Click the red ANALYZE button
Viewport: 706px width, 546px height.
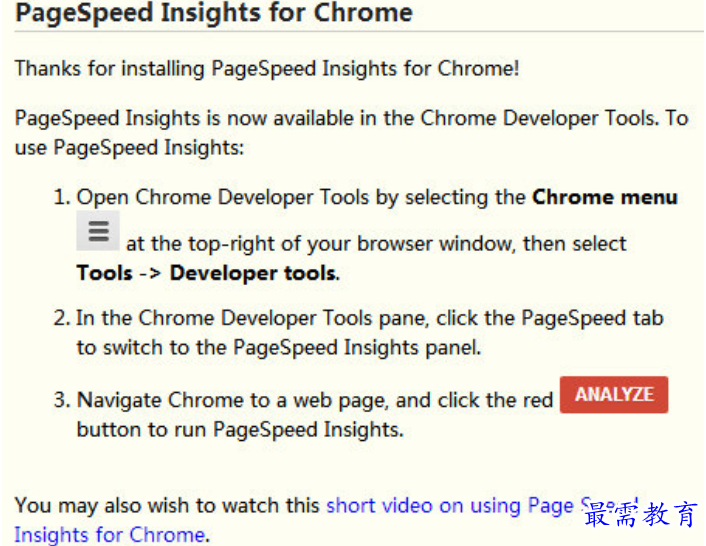614,394
